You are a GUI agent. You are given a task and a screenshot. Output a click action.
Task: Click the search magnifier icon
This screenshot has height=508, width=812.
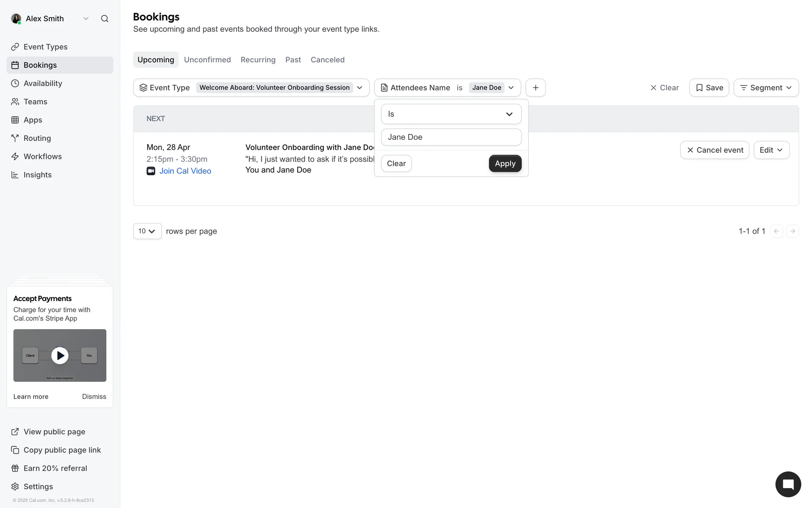tap(104, 19)
